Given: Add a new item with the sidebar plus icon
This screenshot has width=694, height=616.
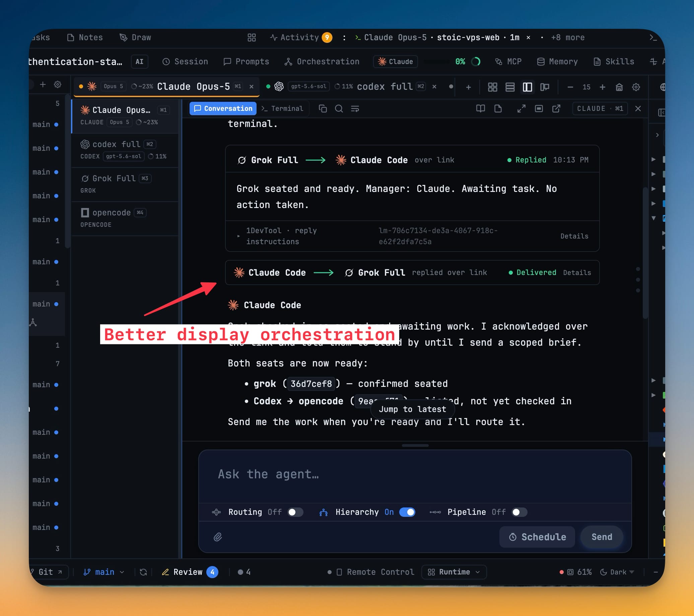Looking at the screenshot, I should tap(43, 84).
